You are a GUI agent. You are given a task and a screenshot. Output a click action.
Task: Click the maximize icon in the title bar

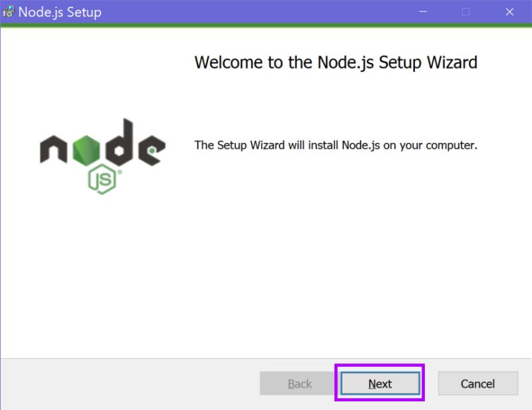466,11
